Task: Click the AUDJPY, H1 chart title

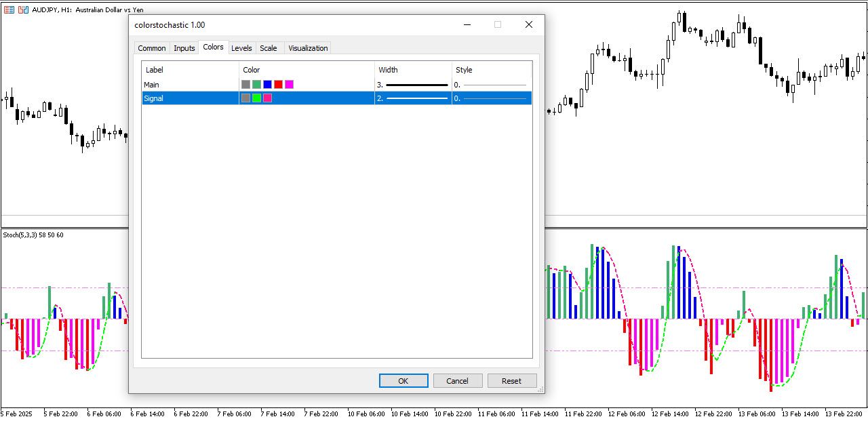Action: 87,10
